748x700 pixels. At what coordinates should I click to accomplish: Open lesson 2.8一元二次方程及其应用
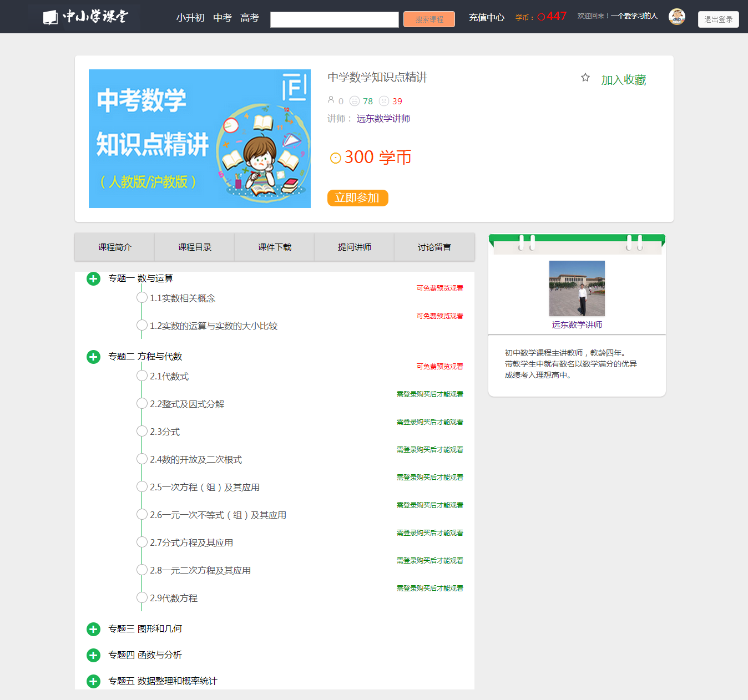200,570
